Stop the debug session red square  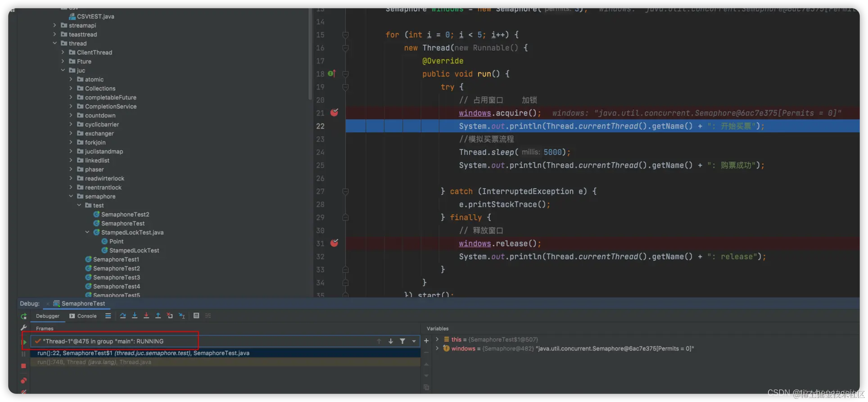(24, 366)
